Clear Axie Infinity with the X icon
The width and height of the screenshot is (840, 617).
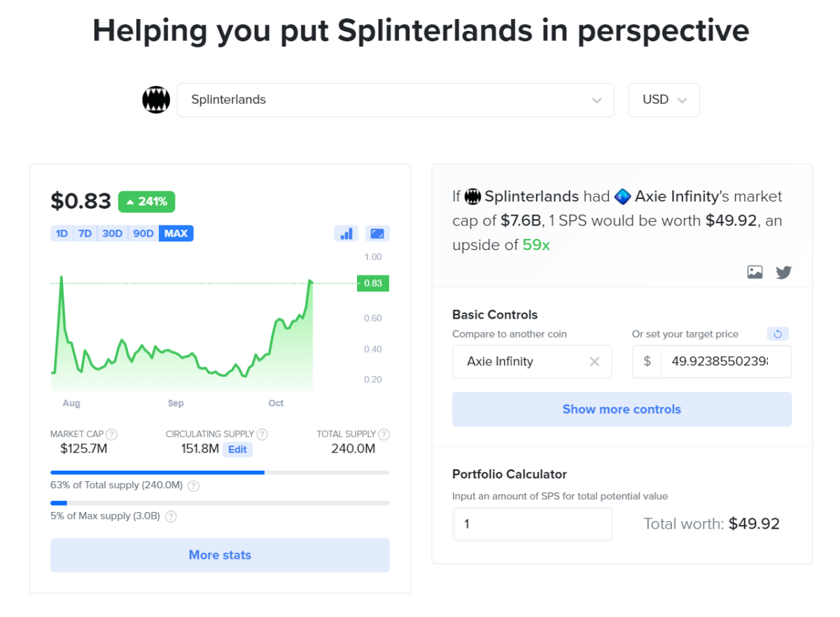tap(594, 361)
